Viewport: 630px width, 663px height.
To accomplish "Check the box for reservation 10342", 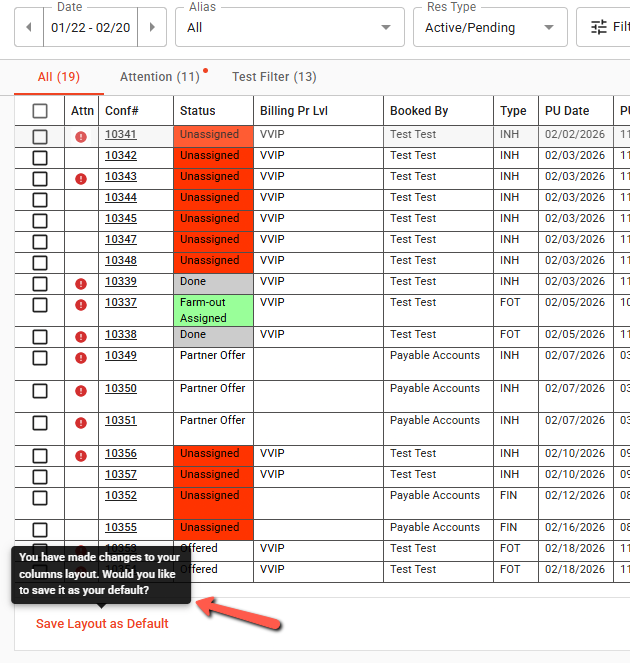I will [x=40, y=157].
